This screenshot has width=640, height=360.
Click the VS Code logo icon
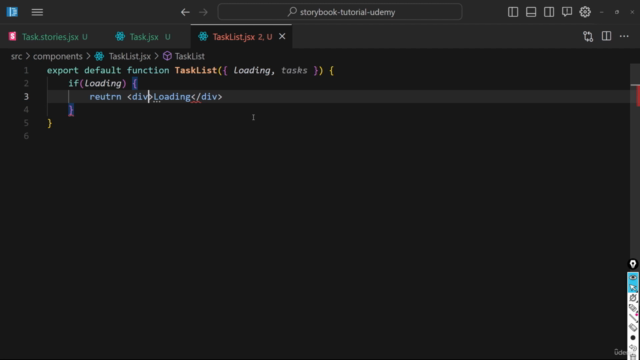point(12,12)
